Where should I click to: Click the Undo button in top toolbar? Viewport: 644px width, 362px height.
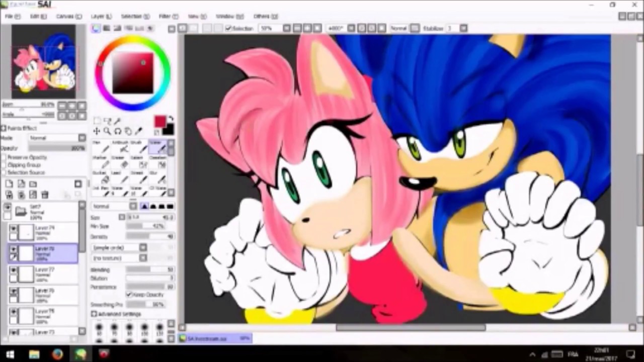pyautogui.click(x=183, y=29)
